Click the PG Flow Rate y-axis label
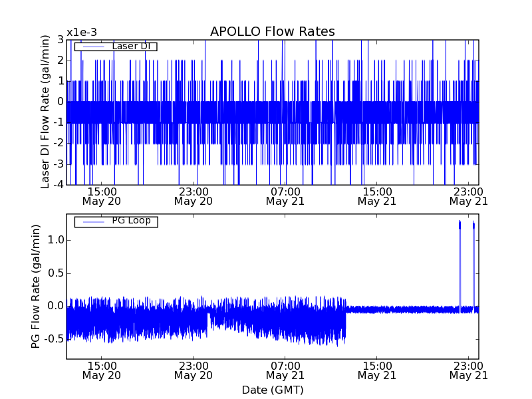 click(36, 287)
